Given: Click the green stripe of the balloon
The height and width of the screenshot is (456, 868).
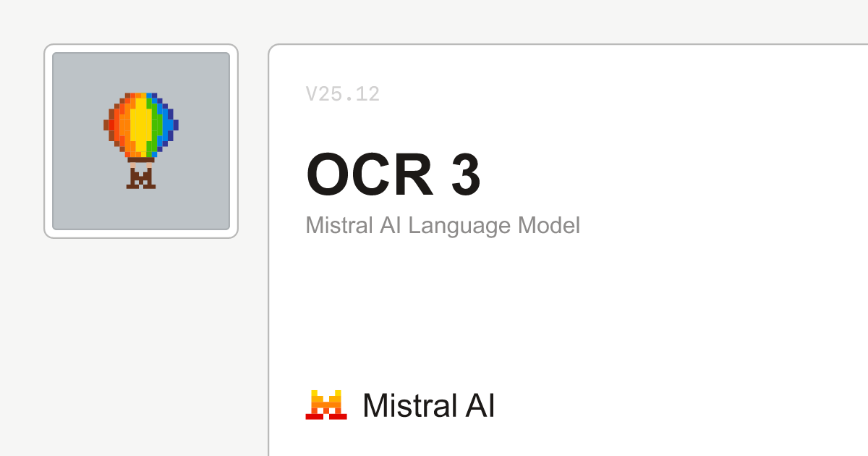Looking at the screenshot, I should (155, 124).
